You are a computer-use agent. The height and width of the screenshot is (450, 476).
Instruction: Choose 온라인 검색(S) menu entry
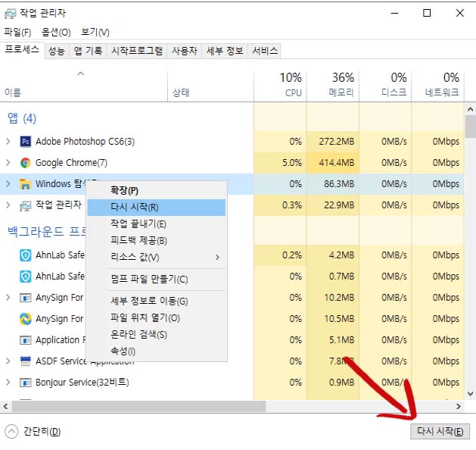[157, 335]
